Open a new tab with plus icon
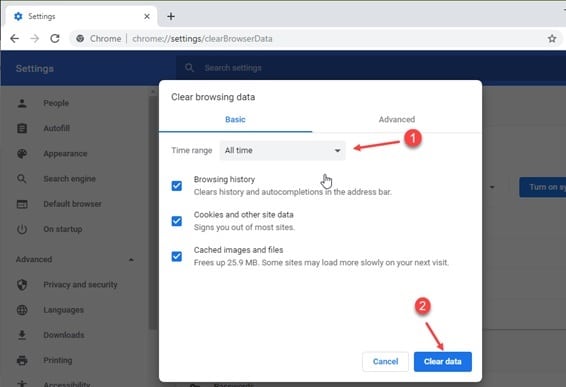566x387 pixels. 171,16
